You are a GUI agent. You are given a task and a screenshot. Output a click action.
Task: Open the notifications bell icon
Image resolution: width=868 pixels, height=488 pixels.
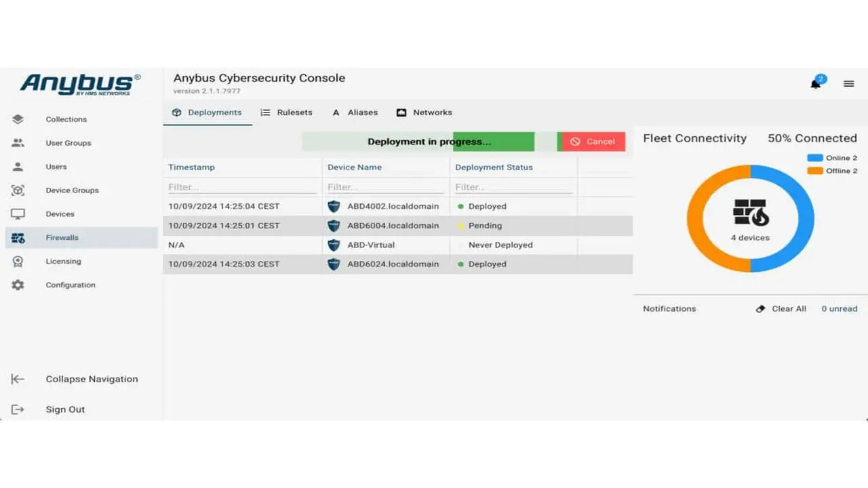tap(816, 84)
